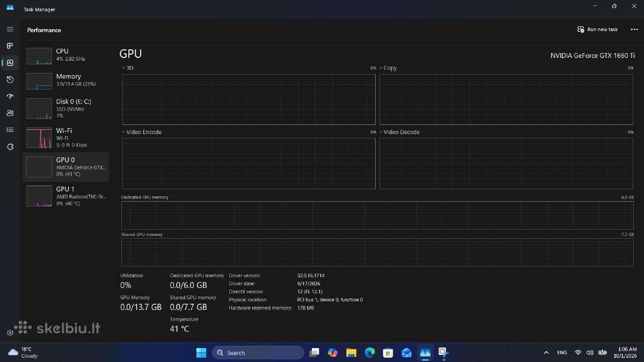Open the Windows Start menu
The image size is (644, 362).
[201, 352]
